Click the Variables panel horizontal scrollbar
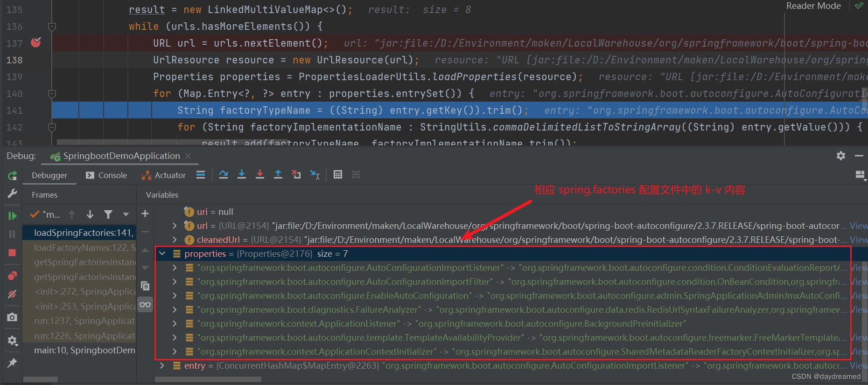The height and width of the screenshot is (385, 868). pyautogui.click(x=208, y=379)
